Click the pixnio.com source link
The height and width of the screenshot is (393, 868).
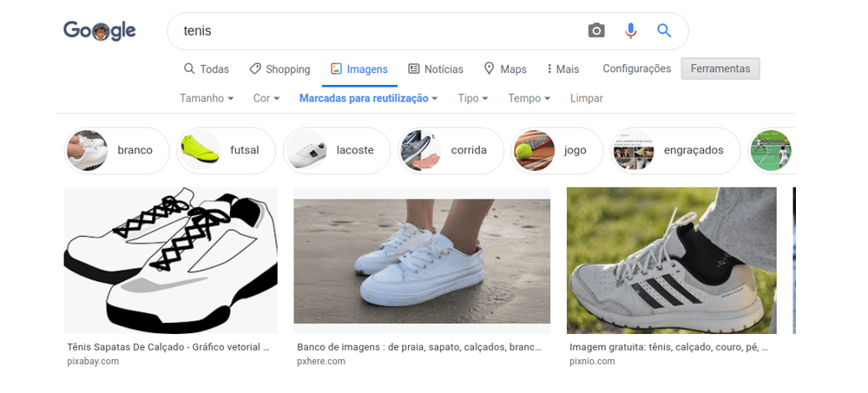(592, 362)
